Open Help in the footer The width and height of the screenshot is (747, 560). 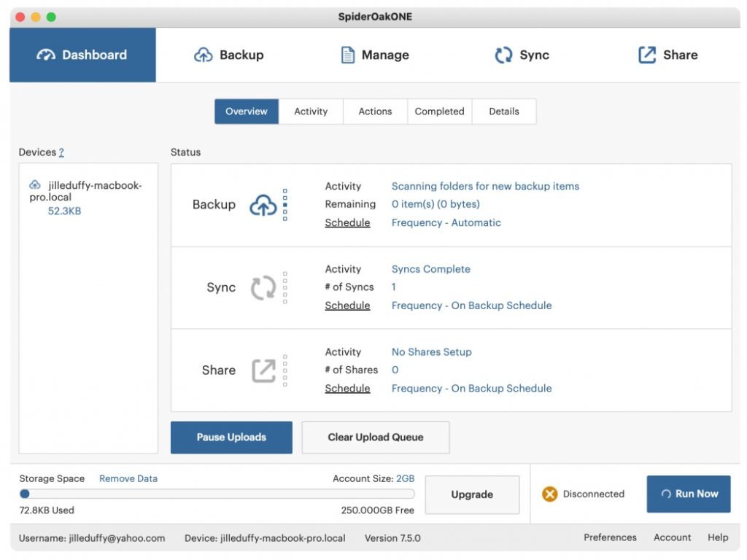point(718,537)
